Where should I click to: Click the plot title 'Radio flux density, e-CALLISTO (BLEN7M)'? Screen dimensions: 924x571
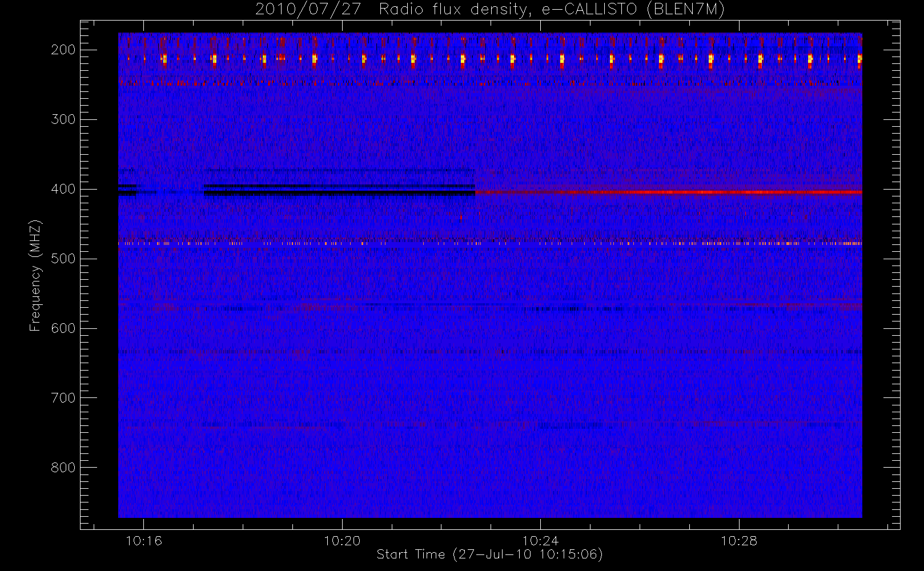pyautogui.click(x=552, y=9)
